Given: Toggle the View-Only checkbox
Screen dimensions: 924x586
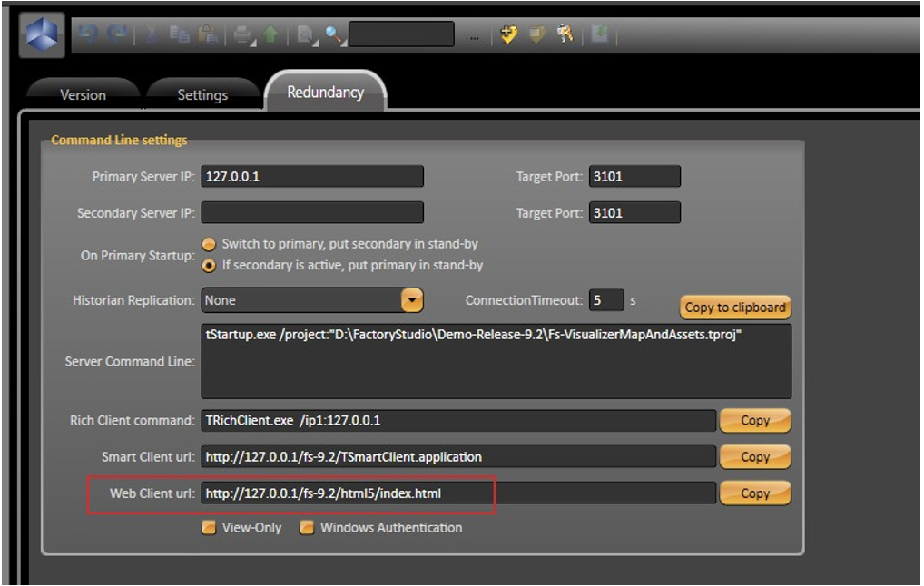Looking at the screenshot, I should coord(209,528).
